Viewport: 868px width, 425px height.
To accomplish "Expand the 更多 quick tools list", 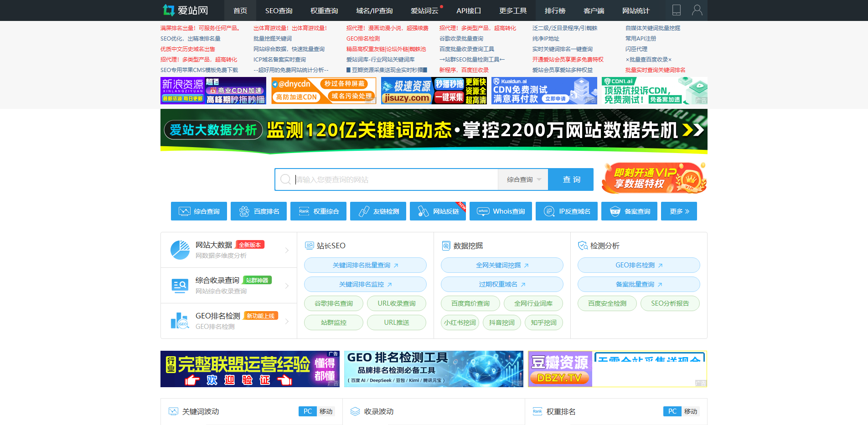I will pos(679,211).
